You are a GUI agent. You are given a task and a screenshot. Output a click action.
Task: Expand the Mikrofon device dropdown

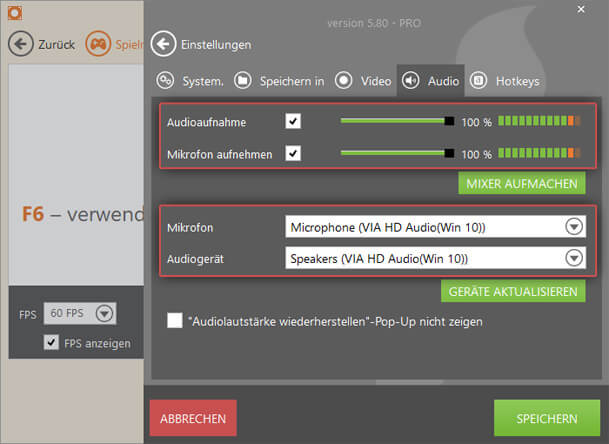(573, 227)
